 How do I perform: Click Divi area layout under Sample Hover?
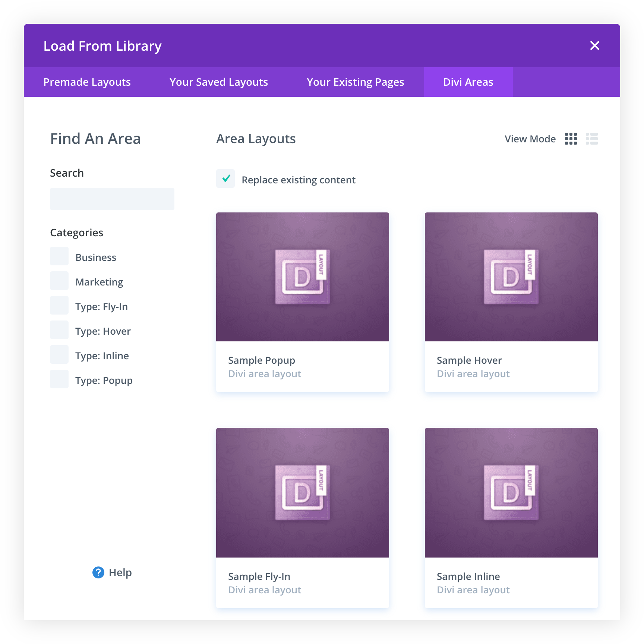click(x=473, y=374)
